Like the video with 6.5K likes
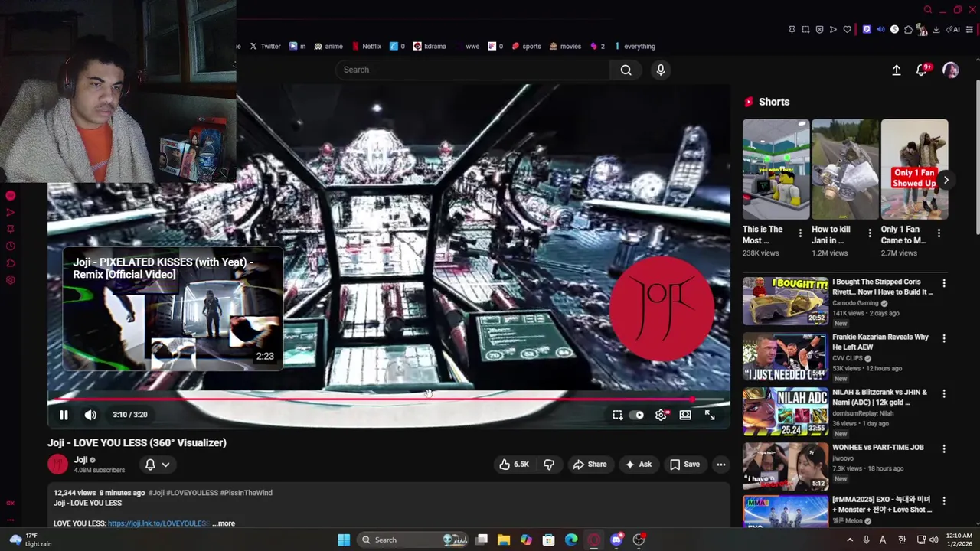The image size is (980, 551). (514, 464)
